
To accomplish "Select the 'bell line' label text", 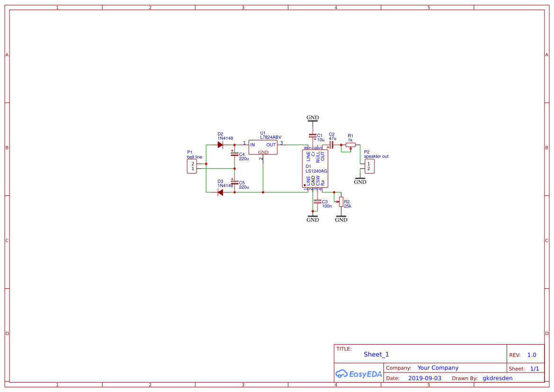I will point(195,157).
